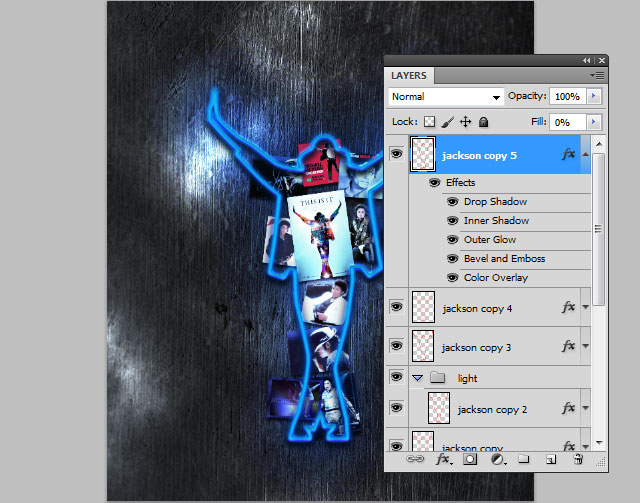Hide the Outer Glow effect
The image size is (640, 503).
click(452, 240)
